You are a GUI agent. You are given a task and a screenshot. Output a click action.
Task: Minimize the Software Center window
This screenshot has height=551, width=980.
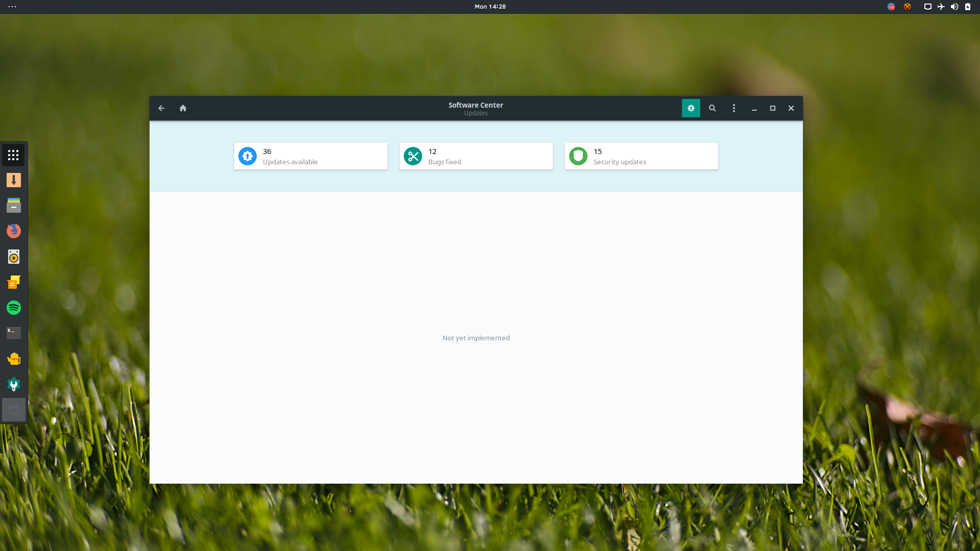point(754,108)
